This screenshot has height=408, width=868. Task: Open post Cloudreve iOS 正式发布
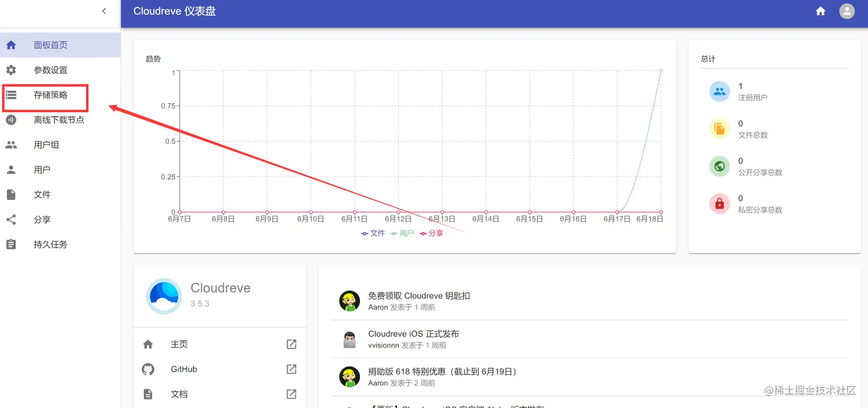413,334
